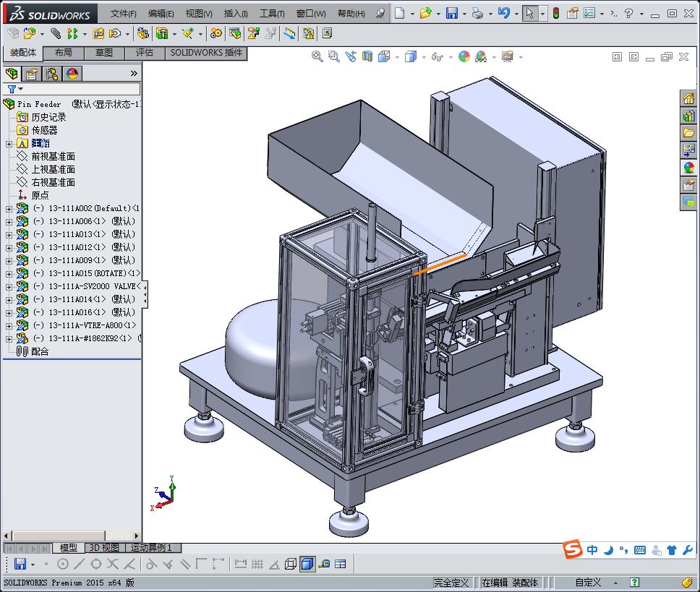The image size is (700, 592).
Task: Click the Mate paperclip icon
Action: pos(56,33)
